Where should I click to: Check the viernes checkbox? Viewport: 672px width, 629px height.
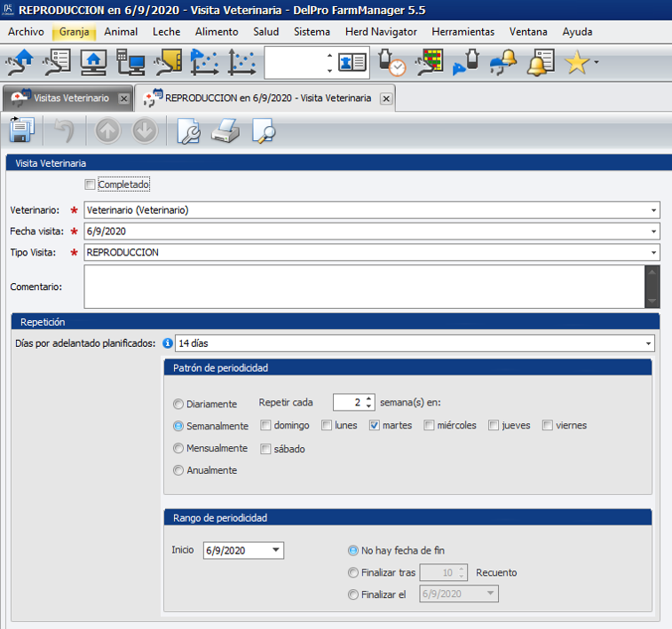(x=548, y=426)
